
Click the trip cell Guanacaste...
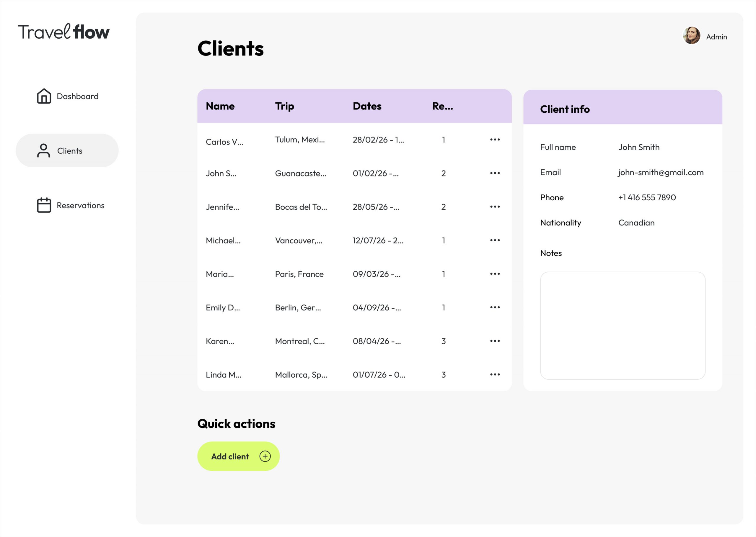(x=300, y=173)
